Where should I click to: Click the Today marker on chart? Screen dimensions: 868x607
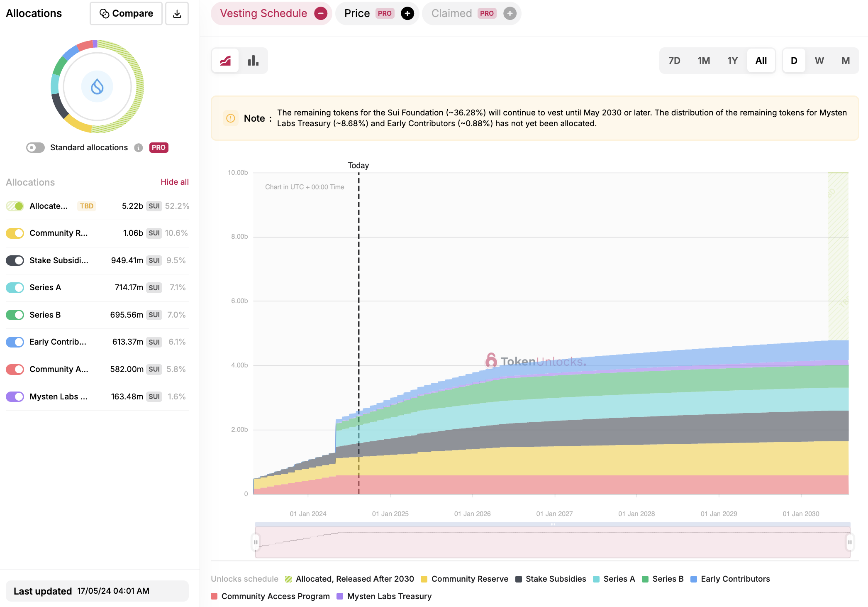(358, 166)
